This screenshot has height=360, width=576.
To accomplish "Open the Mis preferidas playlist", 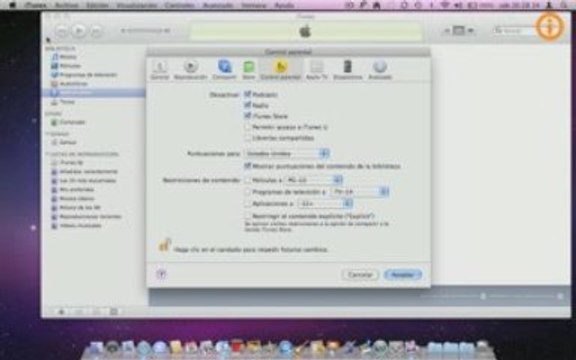I will tap(73, 190).
